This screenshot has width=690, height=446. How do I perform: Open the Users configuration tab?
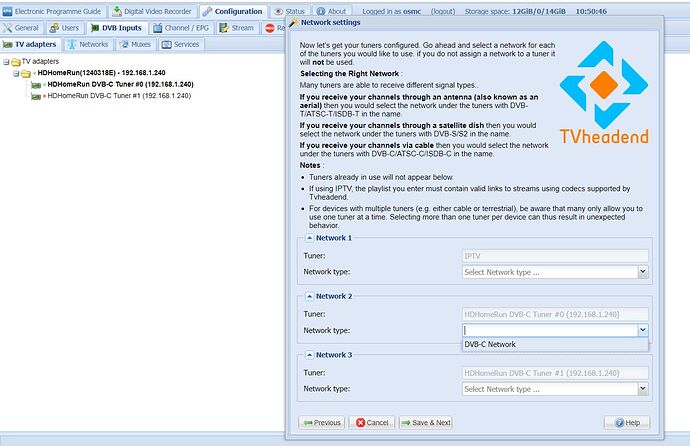tap(65, 28)
